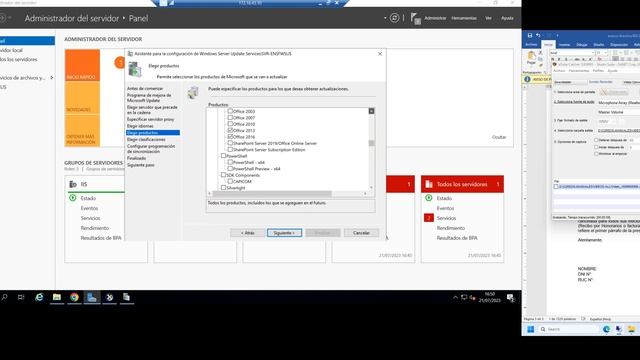Click Task View icon on taskbar
The image size is (640, 360).
[x=21, y=297]
